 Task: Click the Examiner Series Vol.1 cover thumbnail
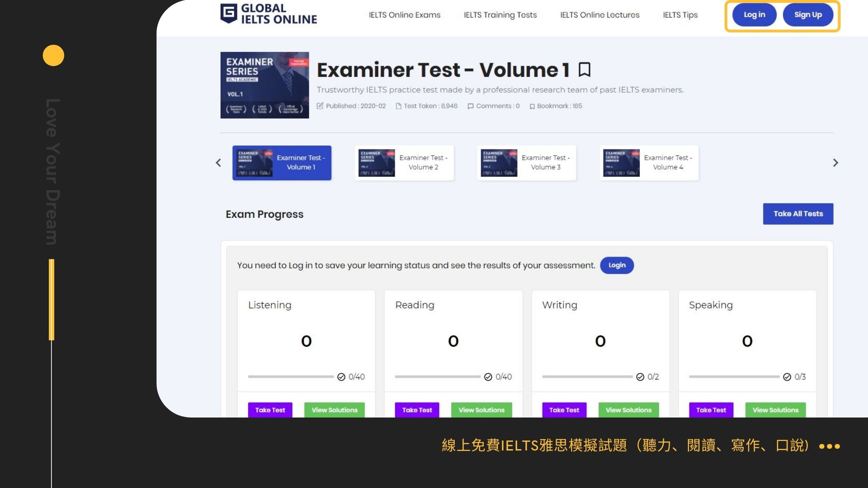pos(264,85)
